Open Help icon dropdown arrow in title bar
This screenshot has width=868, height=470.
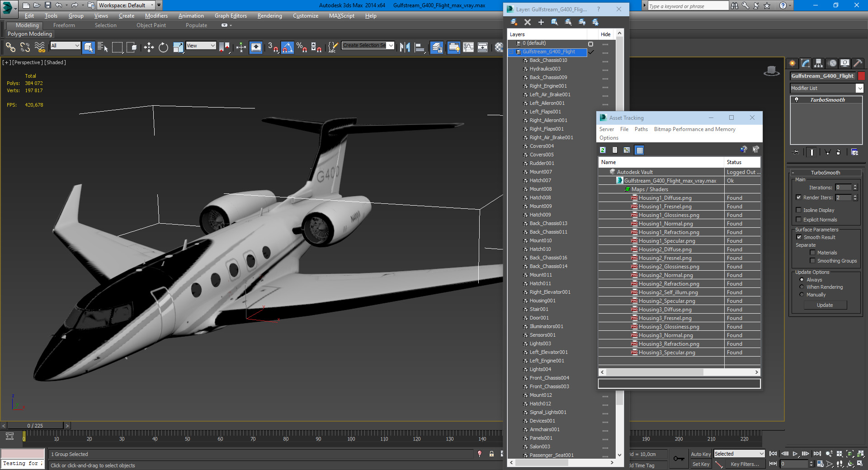point(791,5)
